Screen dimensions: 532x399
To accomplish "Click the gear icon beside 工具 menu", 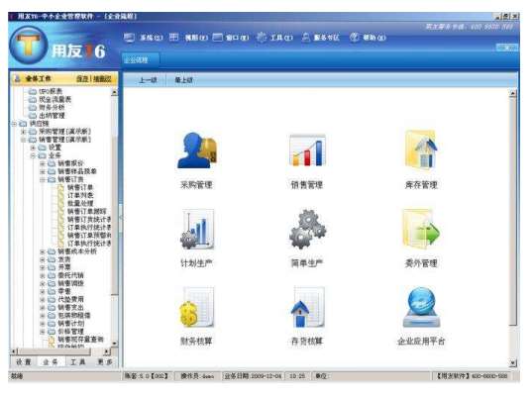I will 262,37.
